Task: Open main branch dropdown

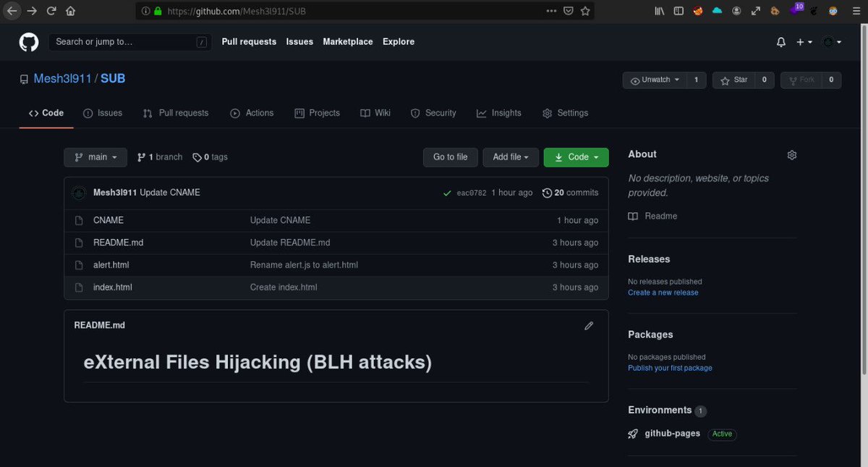Action: click(x=95, y=157)
